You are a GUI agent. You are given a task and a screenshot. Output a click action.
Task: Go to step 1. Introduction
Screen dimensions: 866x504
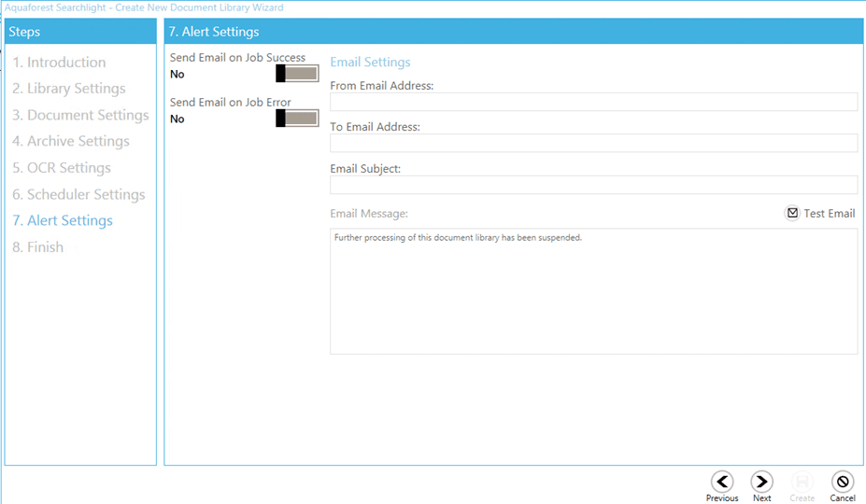pos(59,63)
